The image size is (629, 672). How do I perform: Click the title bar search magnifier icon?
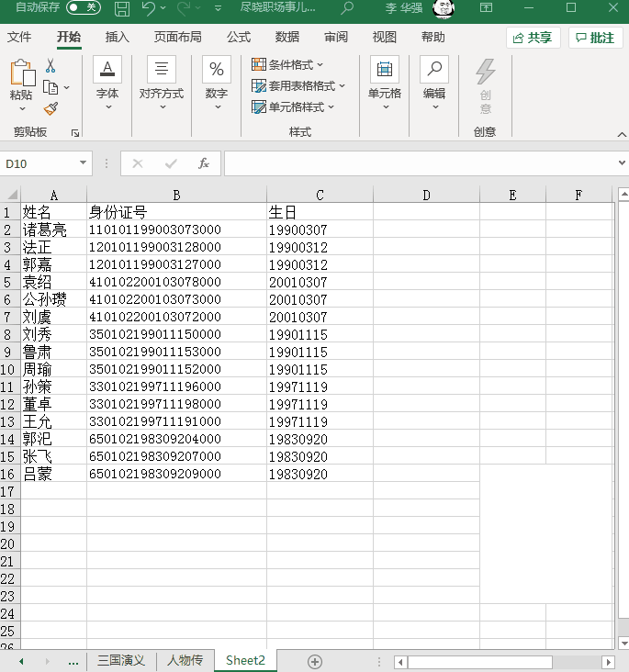tap(347, 7)
